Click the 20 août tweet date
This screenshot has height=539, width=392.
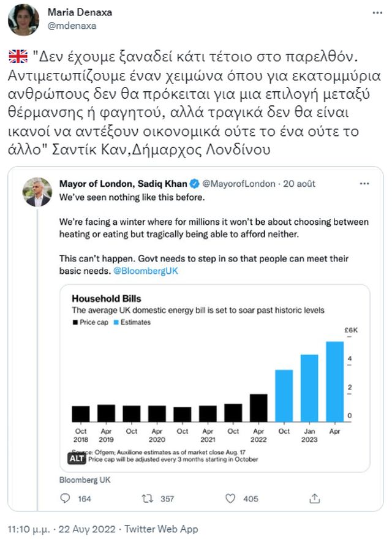[x=299, y=184]
